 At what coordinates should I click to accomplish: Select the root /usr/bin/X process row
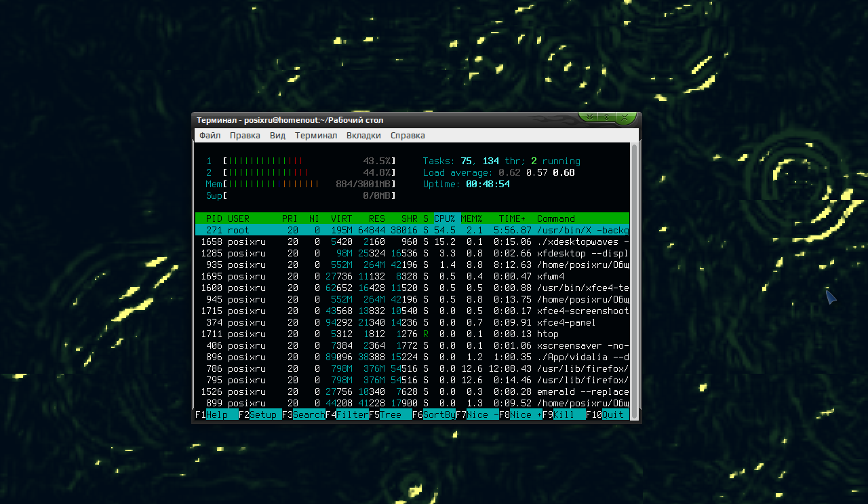pos(412,230)
